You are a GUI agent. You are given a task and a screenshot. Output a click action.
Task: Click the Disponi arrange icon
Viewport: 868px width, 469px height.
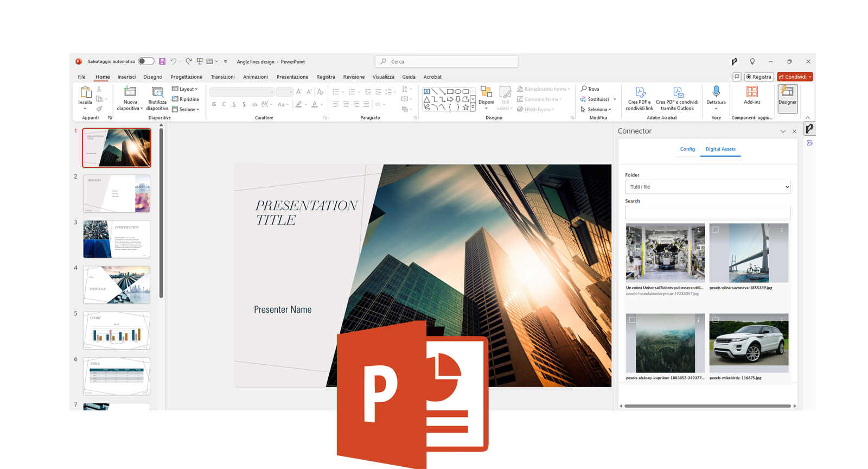click(486, 92)
